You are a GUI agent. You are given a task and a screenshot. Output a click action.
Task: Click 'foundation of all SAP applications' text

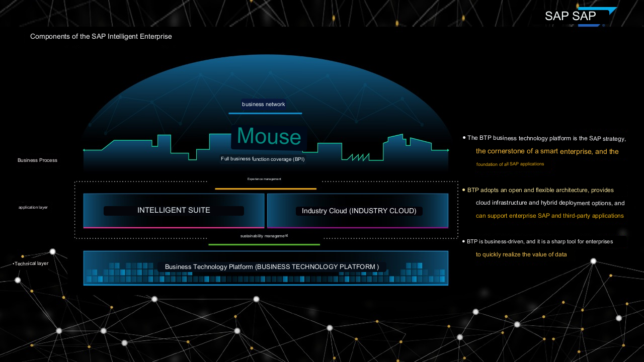510,164
